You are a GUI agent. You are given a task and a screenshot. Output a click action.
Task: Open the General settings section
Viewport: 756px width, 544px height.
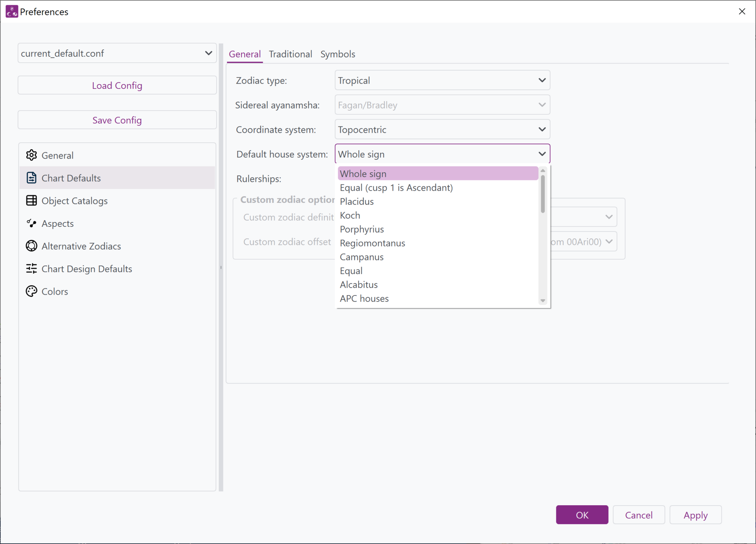[58, 155]
